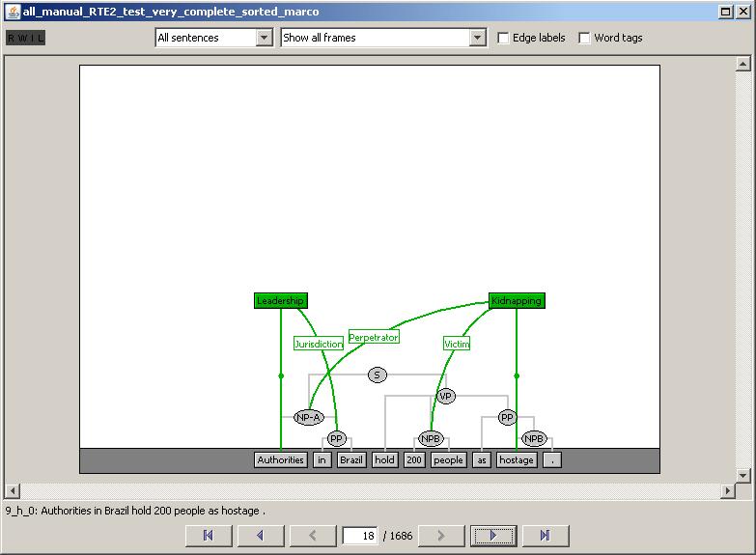Image resolution: width=756 pixels, height=555 pixels.
Task: Jump to the last sentence
Action: 546,536
